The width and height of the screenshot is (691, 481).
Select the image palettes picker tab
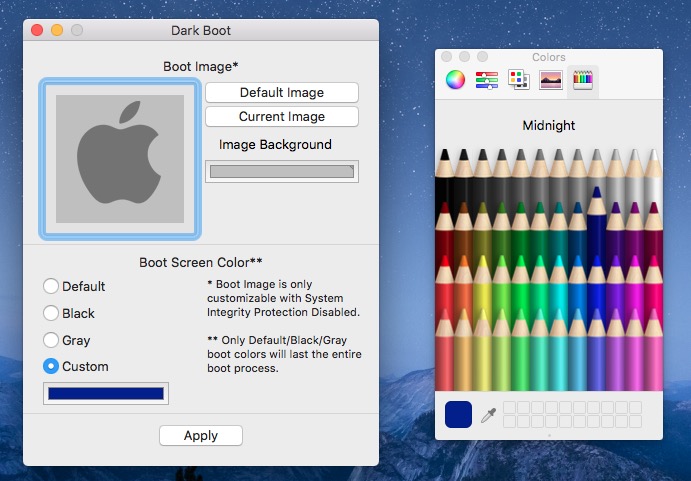point(550,80)
